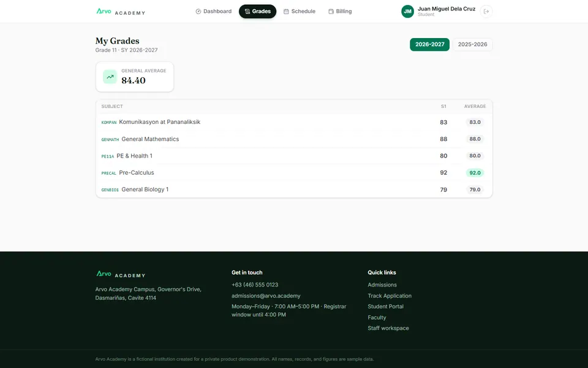Select the PE & Health 1 subject
Screen dimensions: 588x368
point(134,156)
